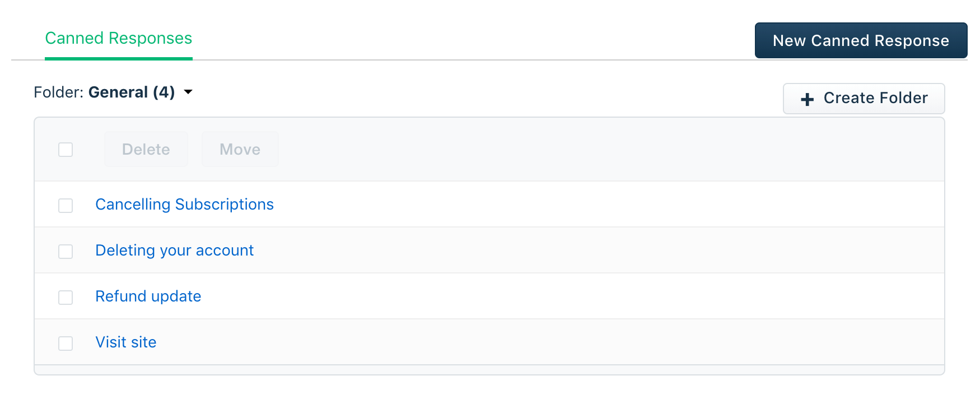Click the empty area of the Visit site row
Viewport: 980px width, 399px height.
coord(549,342)
